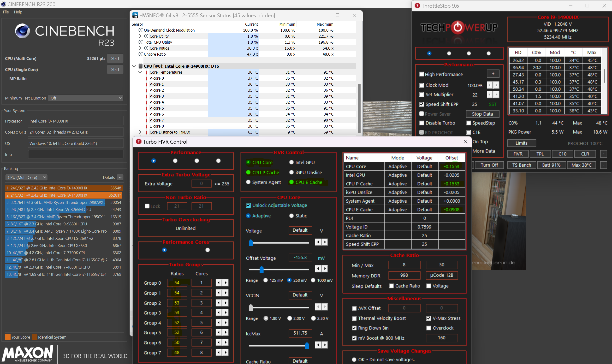Expand the Core Ratios row in HWiNFO

point(140,48)
